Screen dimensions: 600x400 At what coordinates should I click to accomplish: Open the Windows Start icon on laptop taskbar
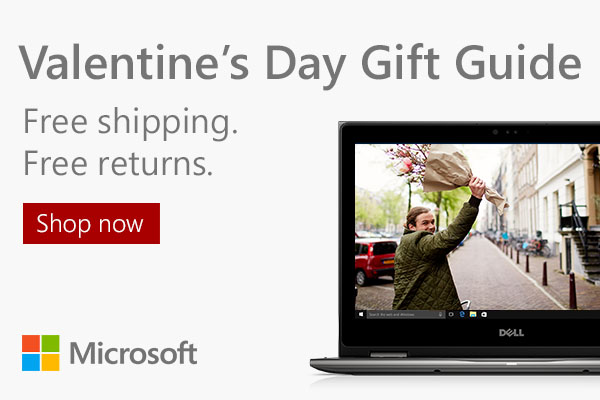click(361, 314)
